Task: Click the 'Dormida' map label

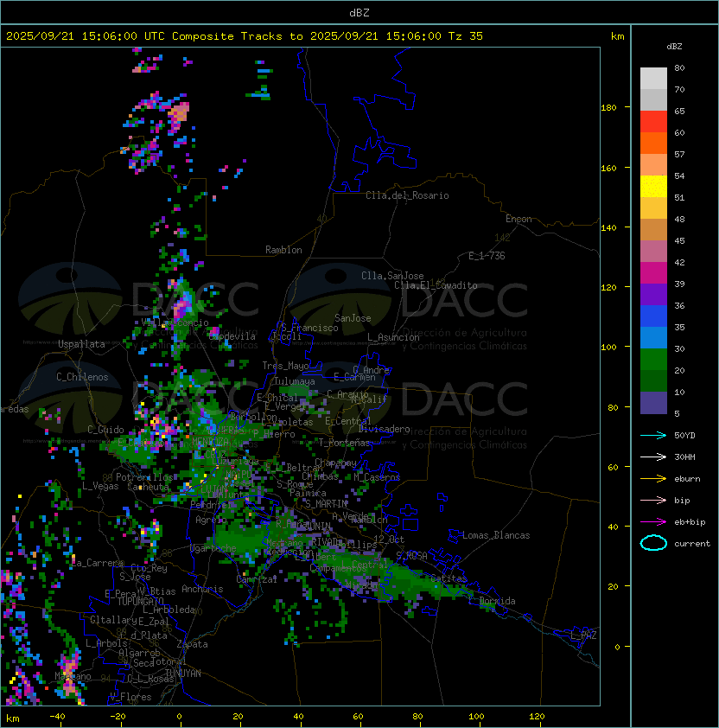Action: click(x=497, y=601)
